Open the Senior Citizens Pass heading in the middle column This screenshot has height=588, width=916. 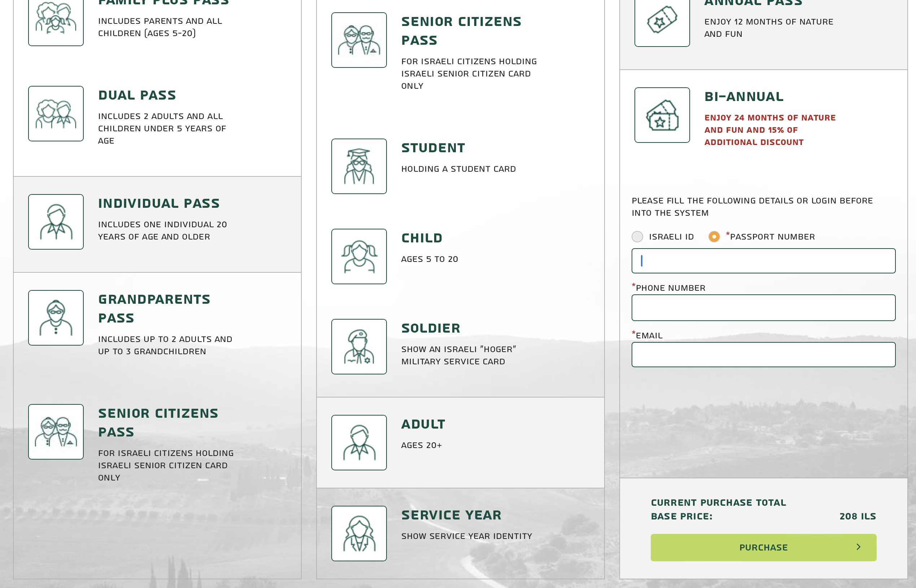tap(461, 31)
